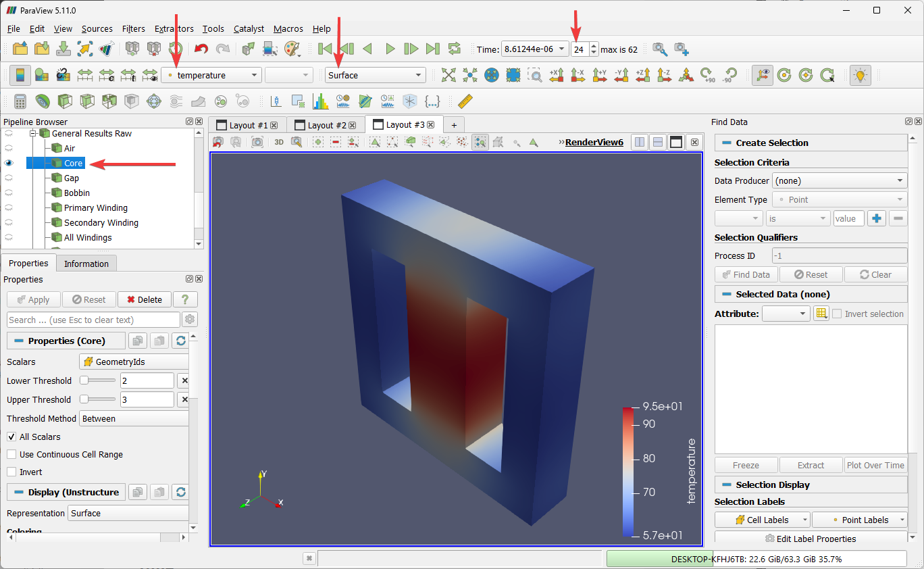Click the Save Data icon
This screenshot has height=569, width=924.
click(x=63, y=49)
